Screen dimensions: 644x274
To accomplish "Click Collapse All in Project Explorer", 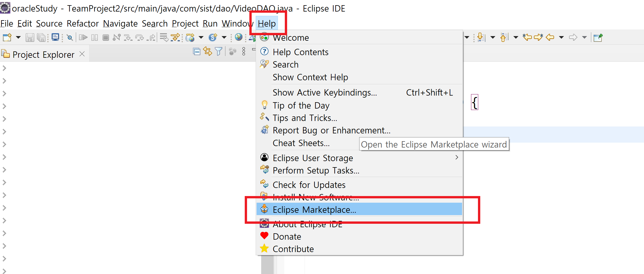I will (x=197, y=52).
